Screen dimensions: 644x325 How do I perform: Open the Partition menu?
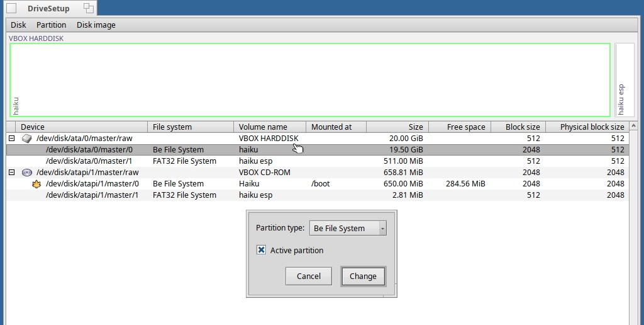point(51,25)
